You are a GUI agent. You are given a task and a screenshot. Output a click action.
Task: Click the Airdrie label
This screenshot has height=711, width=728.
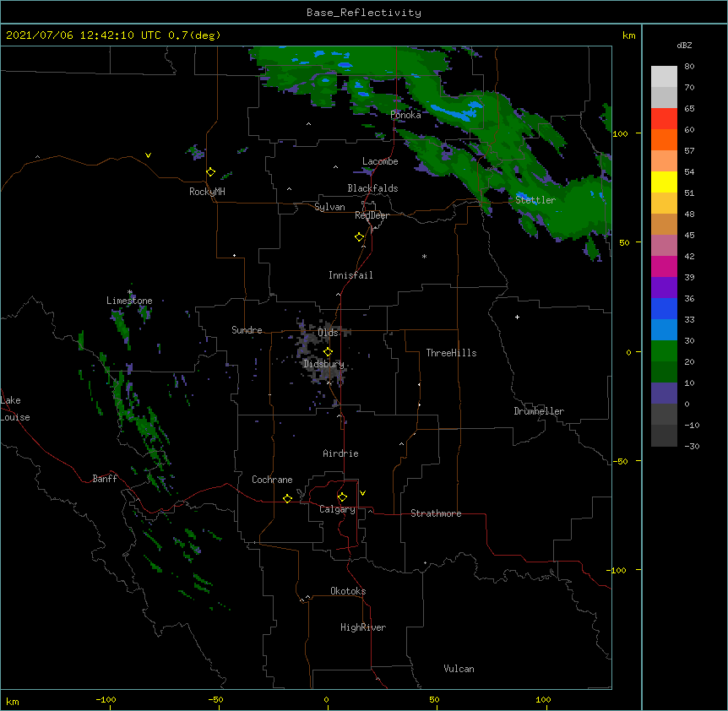[x=341, y=453]
